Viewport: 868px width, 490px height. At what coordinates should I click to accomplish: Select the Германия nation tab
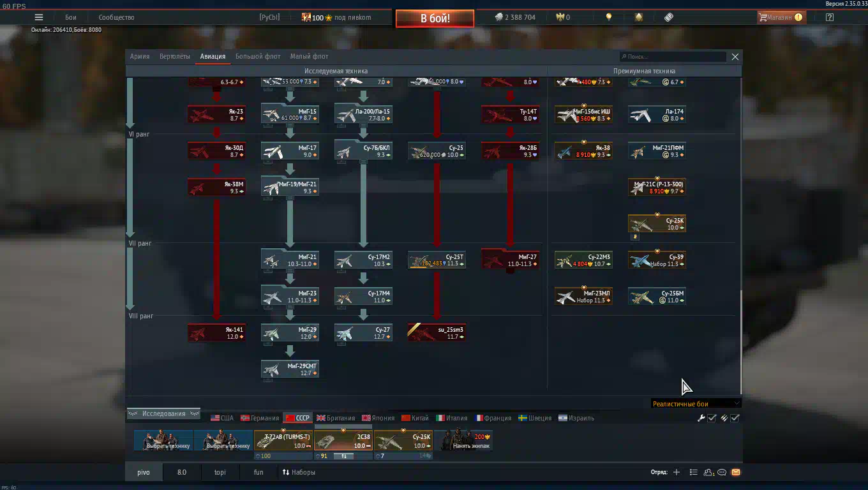click(260, 418)
